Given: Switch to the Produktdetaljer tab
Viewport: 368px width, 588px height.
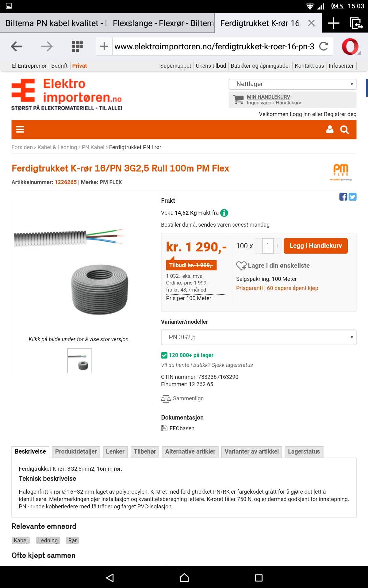Looking at the screenshot, I should (x=76, y=451).
